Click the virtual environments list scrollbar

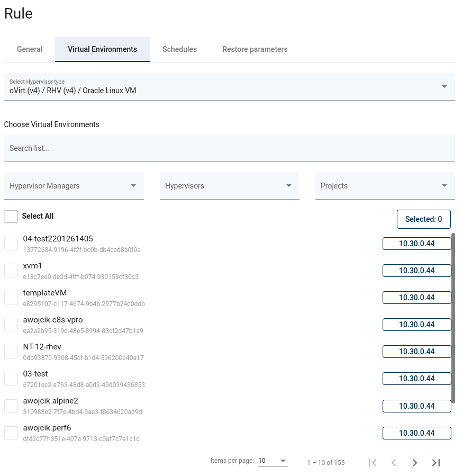click(x=453, y=318)
